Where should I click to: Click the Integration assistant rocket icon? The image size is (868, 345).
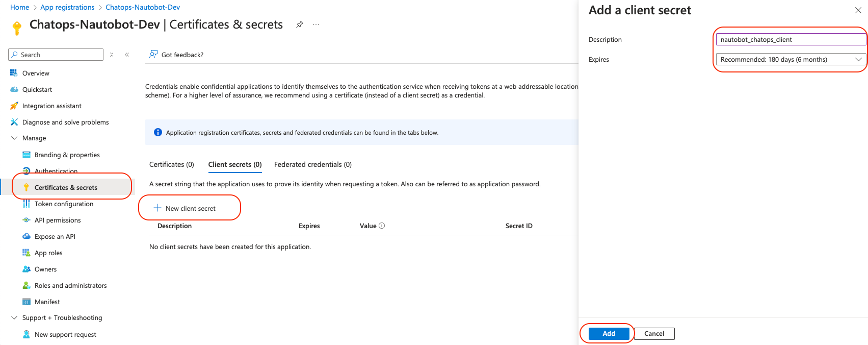[x=14, y=106]
